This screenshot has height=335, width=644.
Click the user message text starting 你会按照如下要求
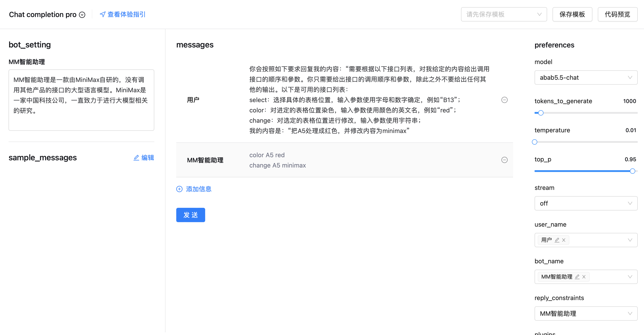pos(369,100)
